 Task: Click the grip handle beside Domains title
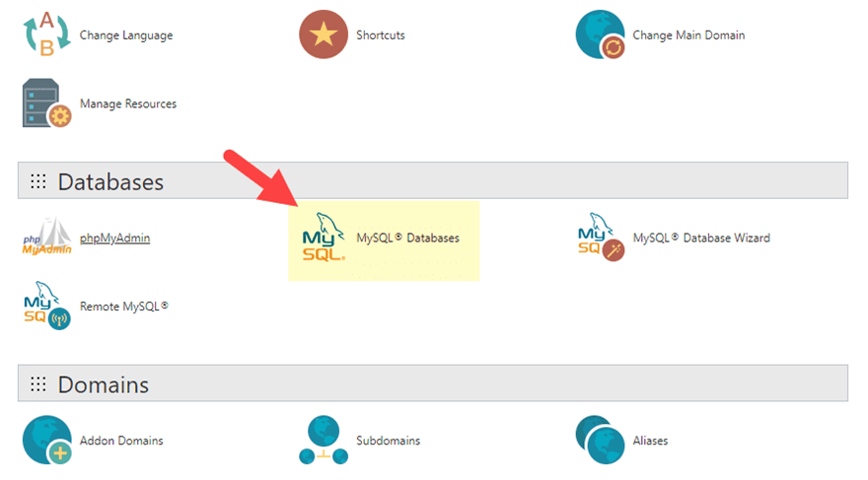coord(38,384)
